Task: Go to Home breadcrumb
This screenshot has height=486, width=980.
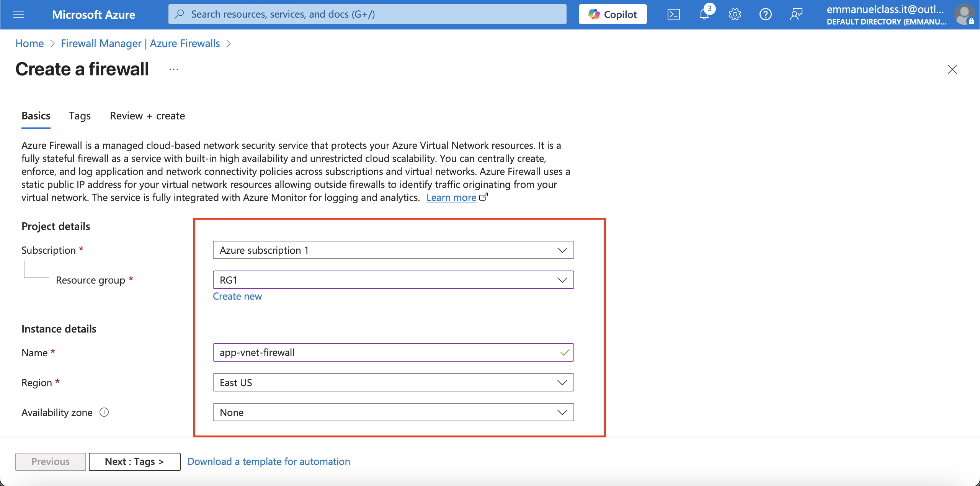Action: 29,43
